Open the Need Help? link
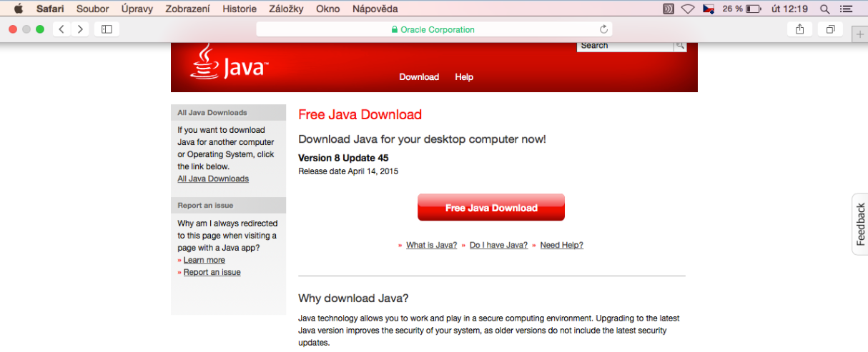 tap(561, 245)
